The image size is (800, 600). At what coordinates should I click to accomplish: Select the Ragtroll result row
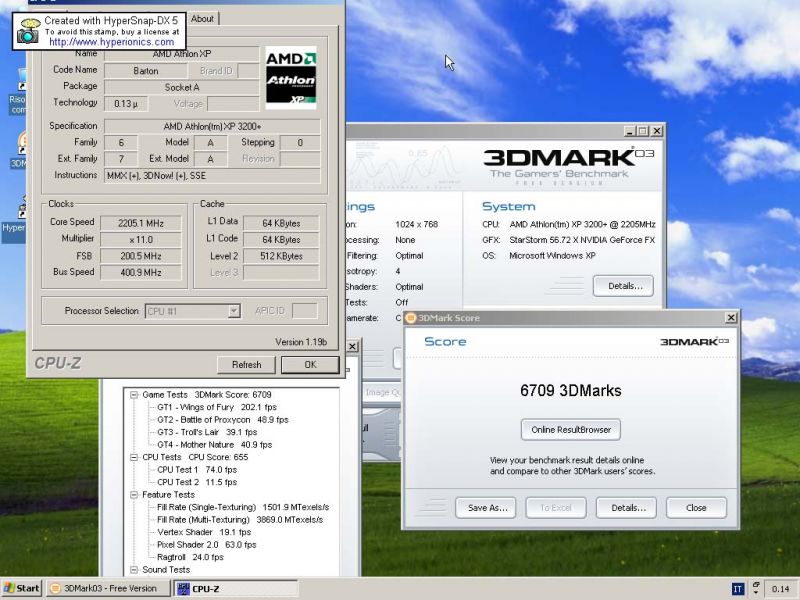coord(190,557)
